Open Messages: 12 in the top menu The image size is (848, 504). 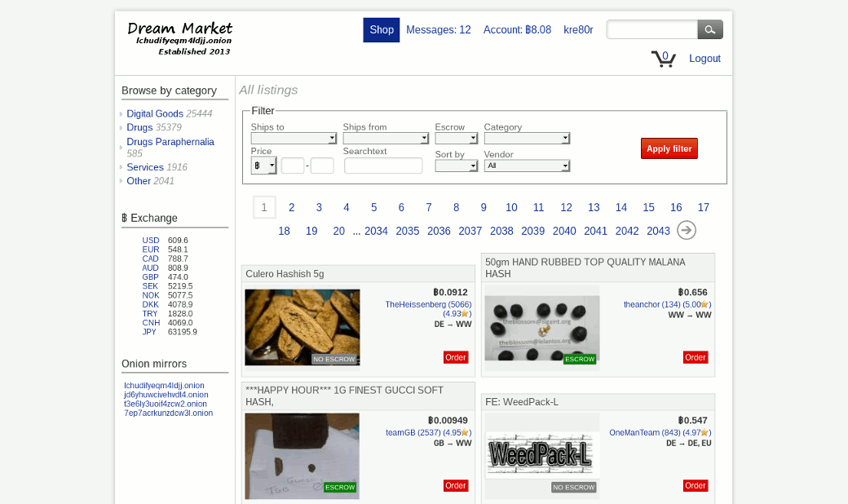coord(439,30)
